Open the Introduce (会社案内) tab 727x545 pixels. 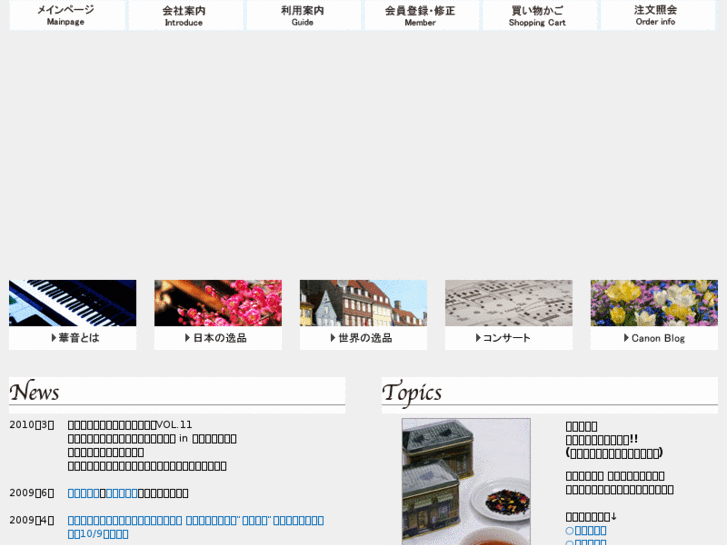(185, 15)
